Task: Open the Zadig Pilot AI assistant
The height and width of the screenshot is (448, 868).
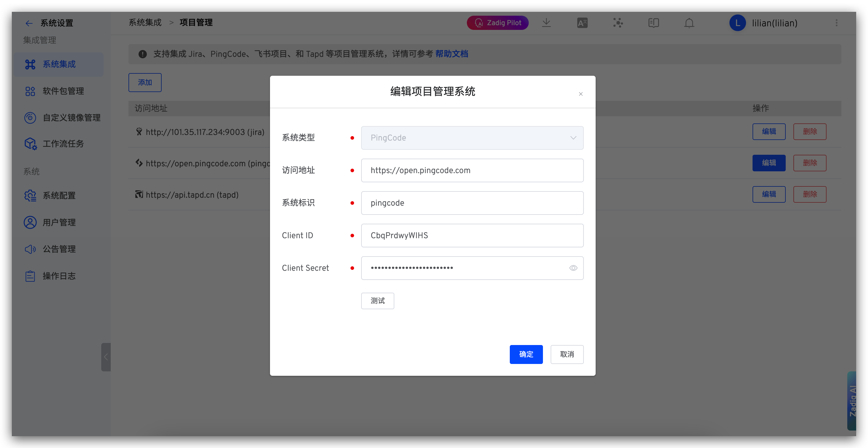Action: click(498, 22)
